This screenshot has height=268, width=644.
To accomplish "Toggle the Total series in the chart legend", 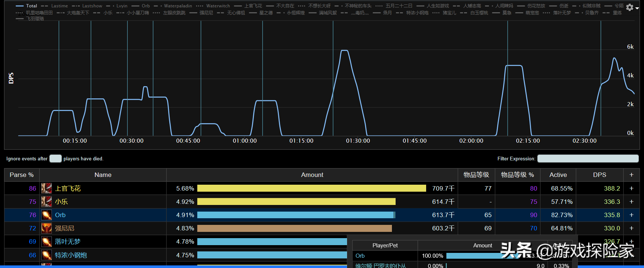I will 26,6.
